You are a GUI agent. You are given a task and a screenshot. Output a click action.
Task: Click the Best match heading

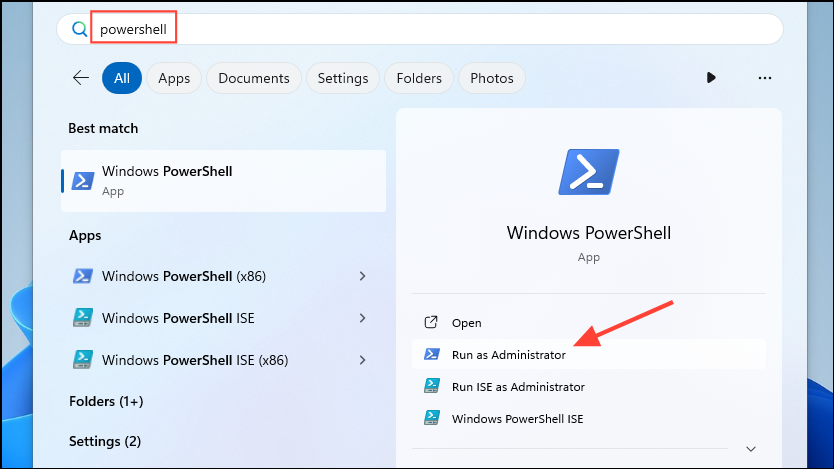(x=103, y=128)
